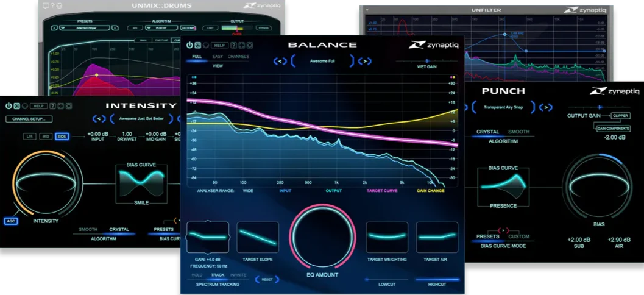Click the speech bubble icon in Unmix::Drums

point(46,5)
